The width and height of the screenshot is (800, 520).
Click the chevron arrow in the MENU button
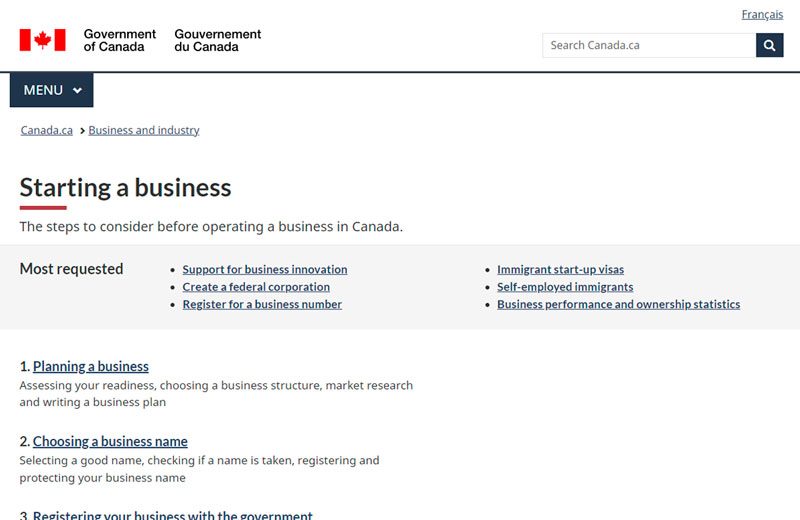(77, 91)
